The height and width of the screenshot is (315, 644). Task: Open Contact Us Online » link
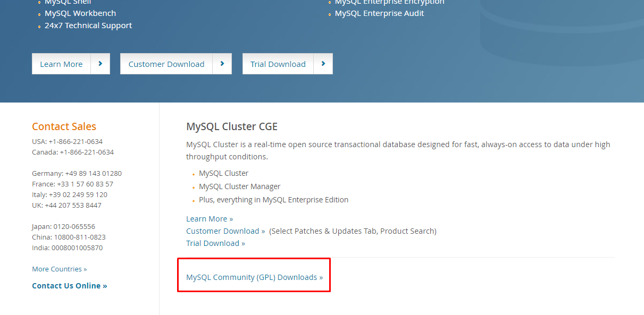click(x=69, y=286)
